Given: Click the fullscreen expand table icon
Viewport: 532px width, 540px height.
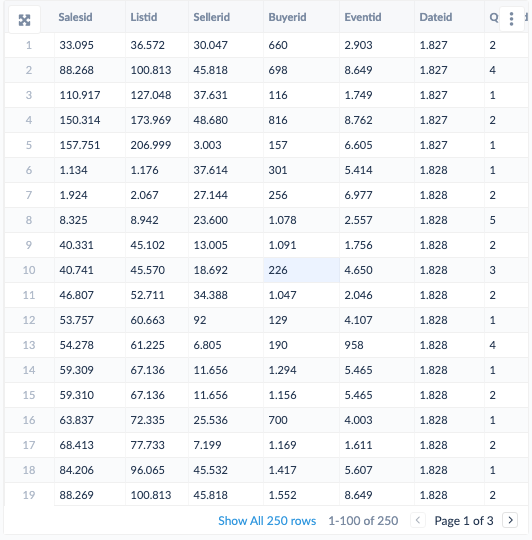Looking at the screenshot, I should pyautogui.click(x=24, y=20).
